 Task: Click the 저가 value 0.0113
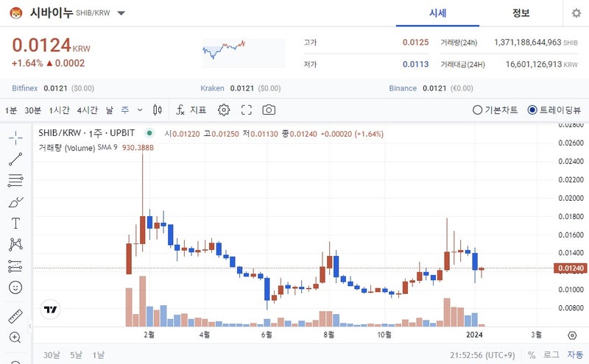[x=415, y=64]
